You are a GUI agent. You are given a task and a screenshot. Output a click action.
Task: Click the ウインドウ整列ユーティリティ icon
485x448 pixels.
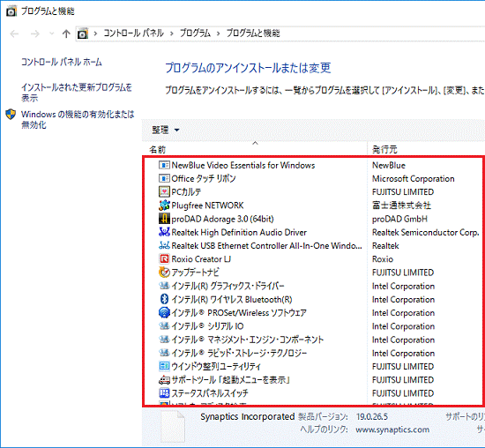[x=164, y=366]
